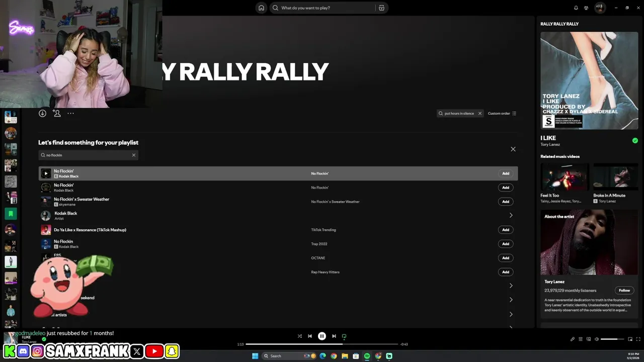Click the playlist search field 'no flockin'
The height and width of the screenshot is (362, 644).
88,155
